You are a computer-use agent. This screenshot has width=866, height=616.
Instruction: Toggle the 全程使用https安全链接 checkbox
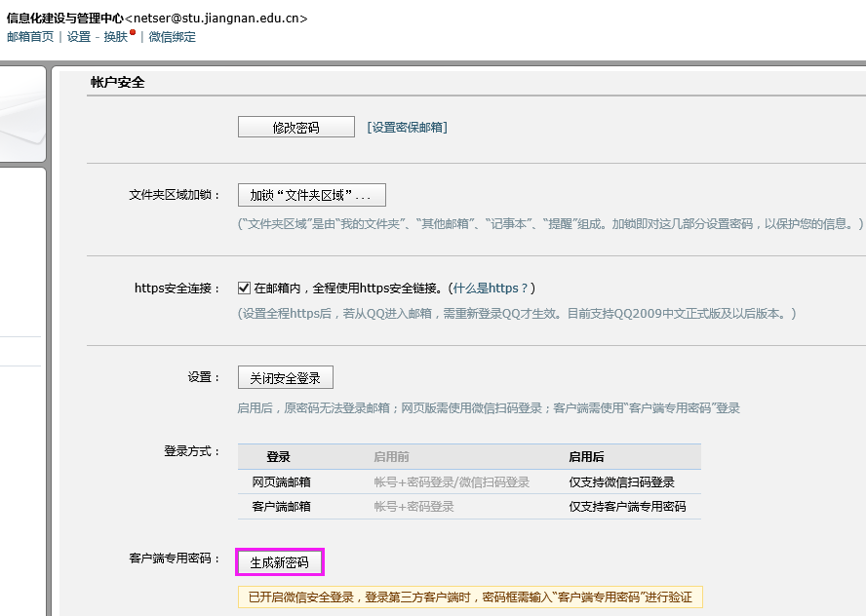click(244, 289)
